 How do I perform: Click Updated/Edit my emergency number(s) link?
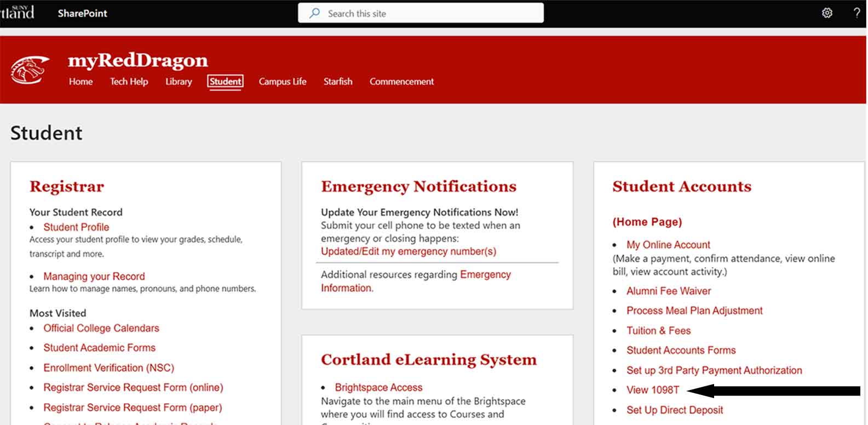pyautogui.click(x=409, y=251)
